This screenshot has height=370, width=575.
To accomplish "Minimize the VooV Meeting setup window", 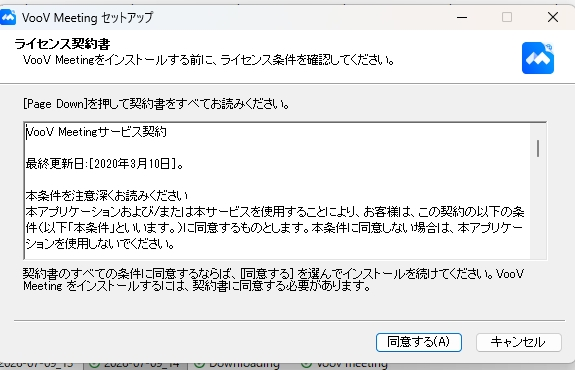I will (462, 17).
